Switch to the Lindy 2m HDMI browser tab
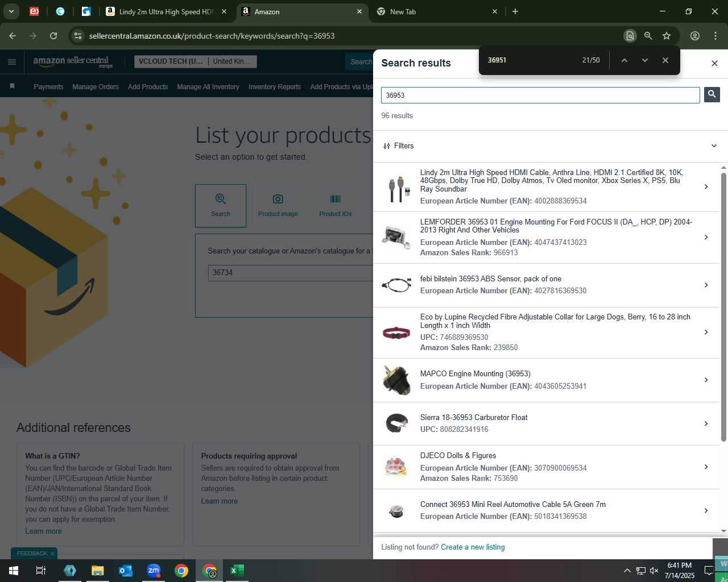This screenshot has height=582, width=728. [x=166, y=11]
